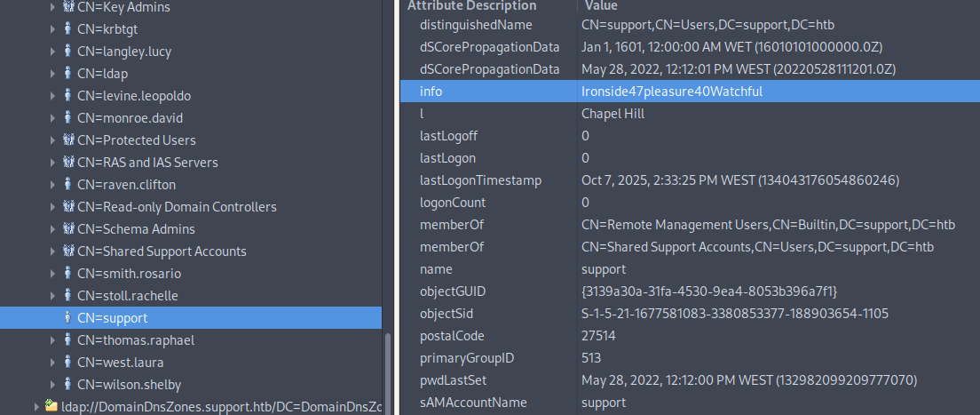Viewport: 980px width, 415px height.
Task: Click the group icon next to CN=Protected Users
Action: (68, 140)
